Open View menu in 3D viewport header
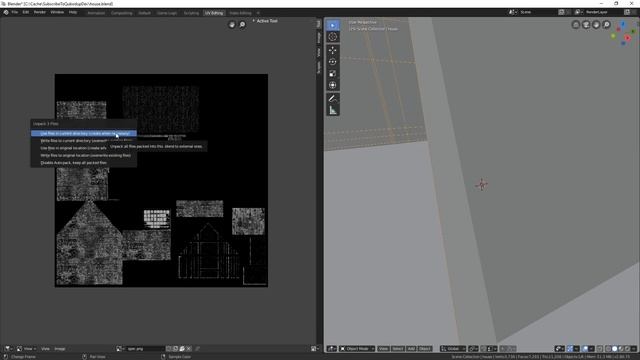Viewport: 640px width, 360px height. [383, 349]
